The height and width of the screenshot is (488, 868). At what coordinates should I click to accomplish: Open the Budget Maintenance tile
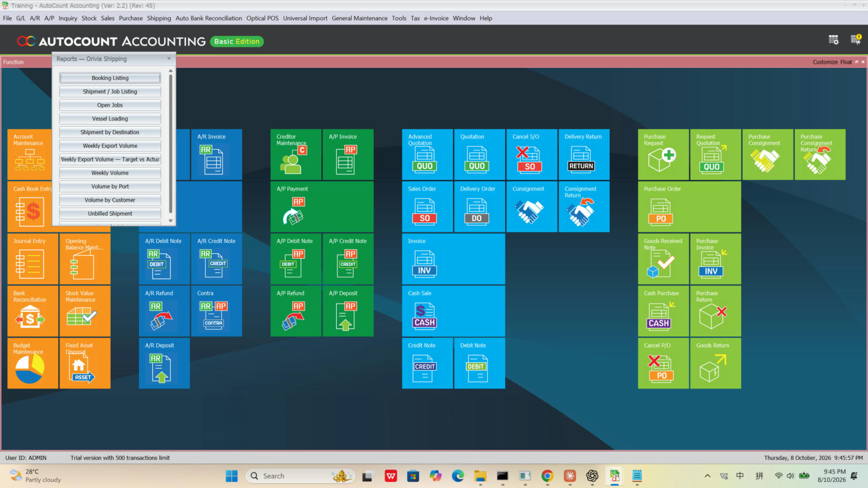pos(33,363)
